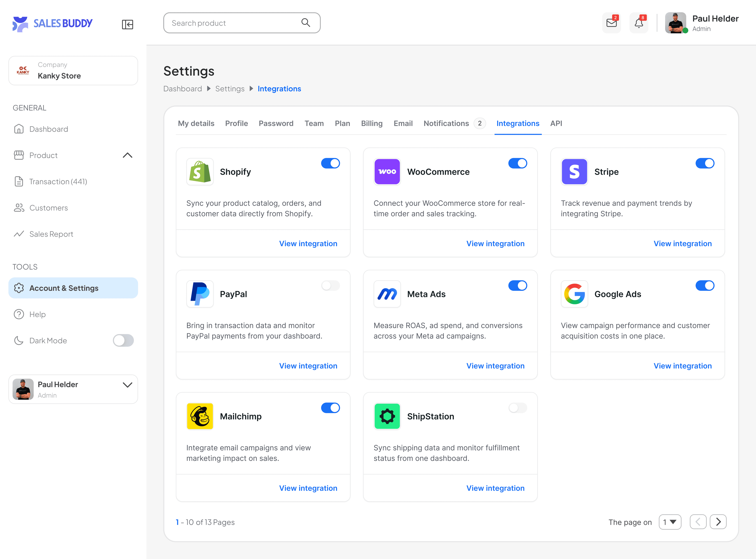
Task: Click the Kanky Store company logo
Action: [x=23, y=70]
